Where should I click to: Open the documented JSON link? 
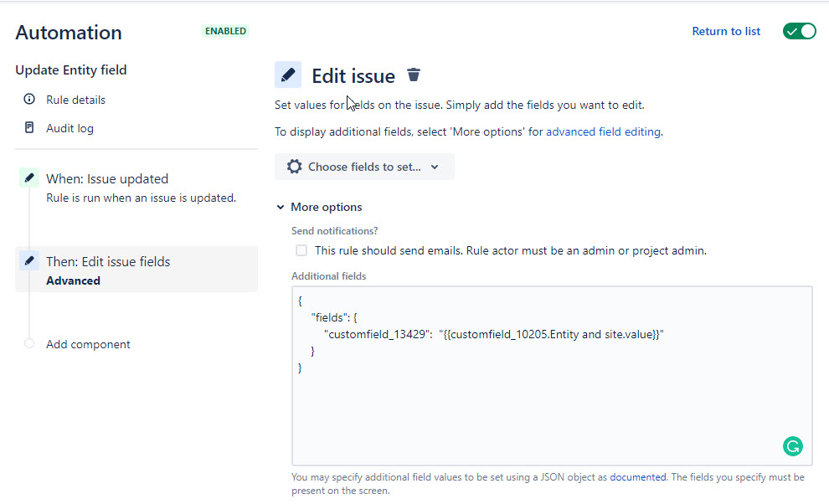(637, 477)
